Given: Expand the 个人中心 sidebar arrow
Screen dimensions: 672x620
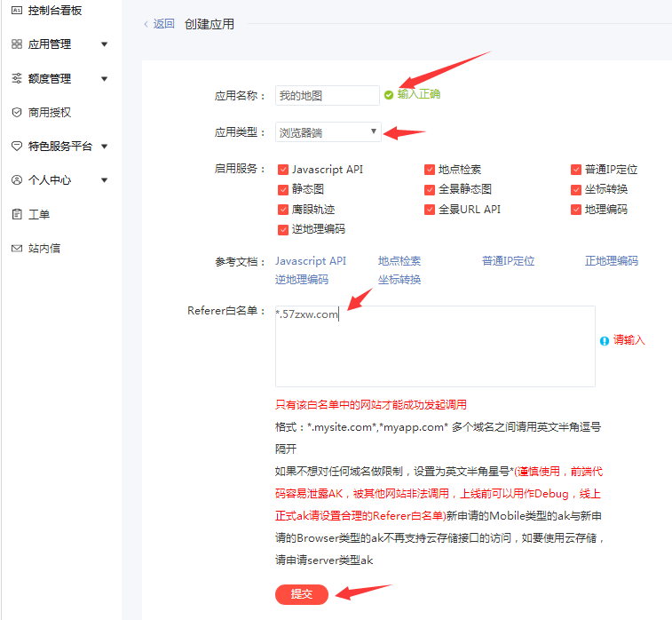Looking at the screenshot, I should pyautogui.click(x=104, y=180).
